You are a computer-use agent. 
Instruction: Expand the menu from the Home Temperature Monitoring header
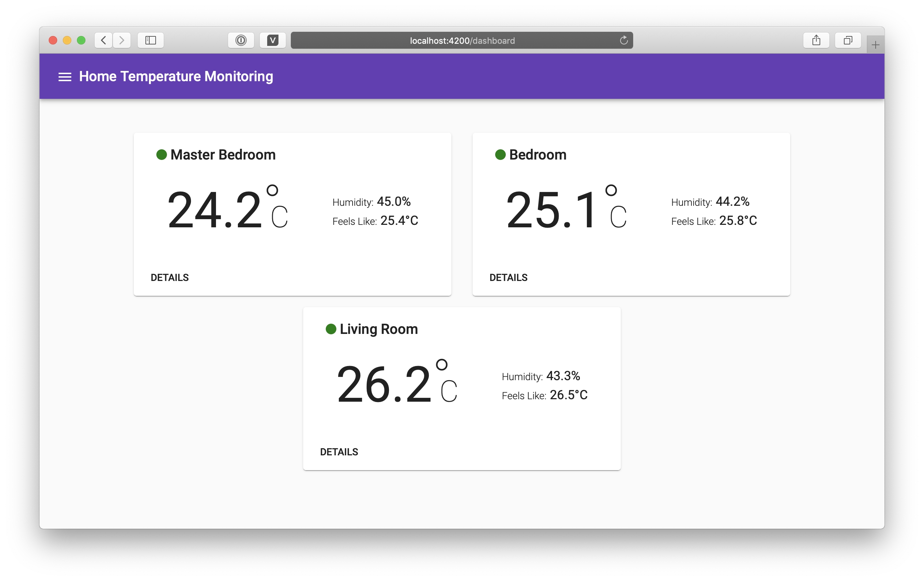click(65, 76)
